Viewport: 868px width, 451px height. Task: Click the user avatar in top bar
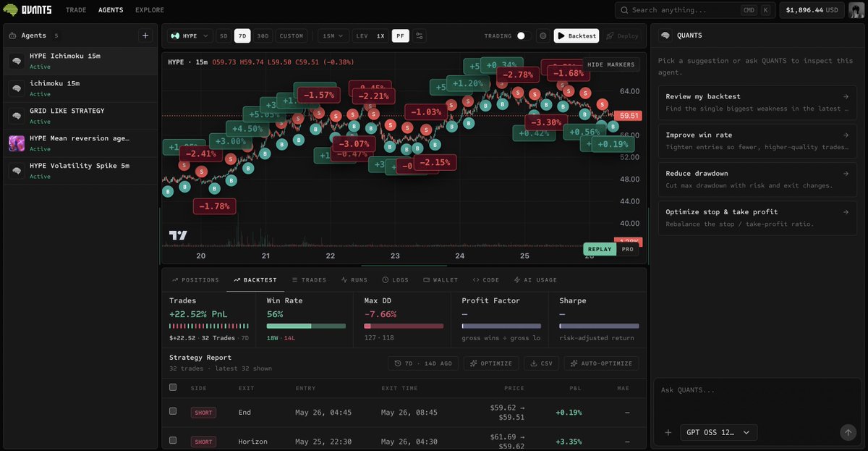(x=856, y=10)
